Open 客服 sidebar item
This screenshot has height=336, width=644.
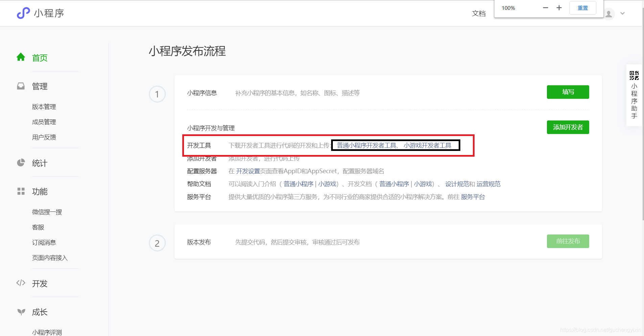(38, 227)
